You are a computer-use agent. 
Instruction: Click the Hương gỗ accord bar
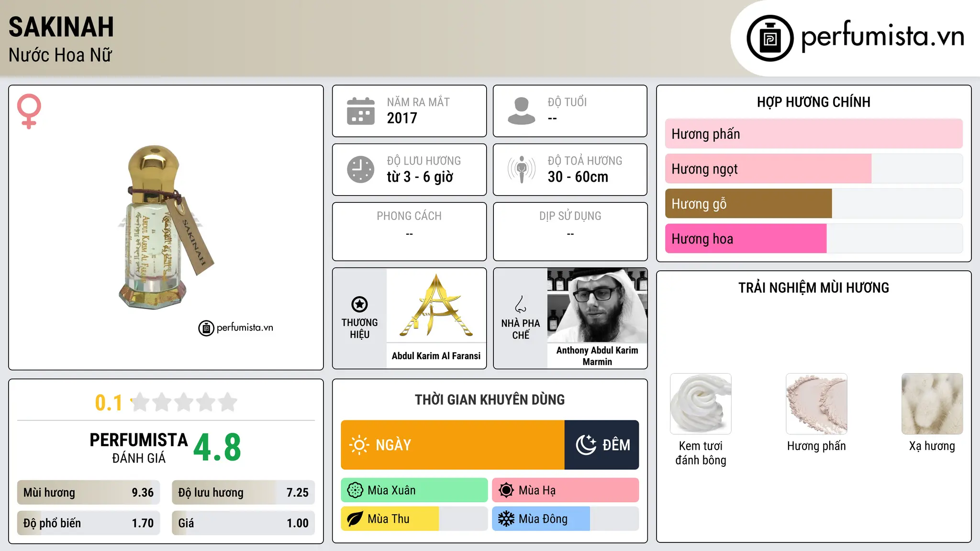click(x=813, y=204)
